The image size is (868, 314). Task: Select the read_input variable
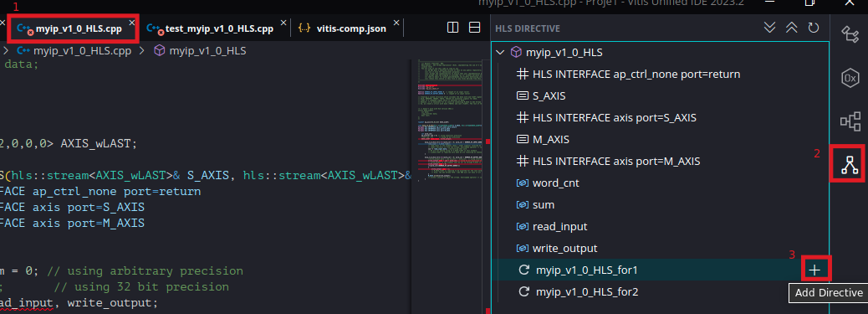point(660,227)
